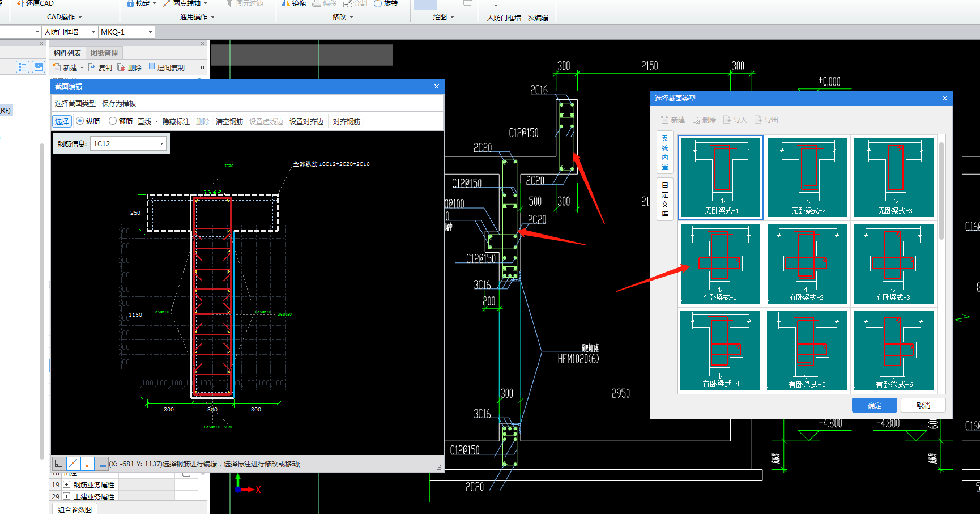
Task: Click the 分割 split tool
Action: pos(355,3)
